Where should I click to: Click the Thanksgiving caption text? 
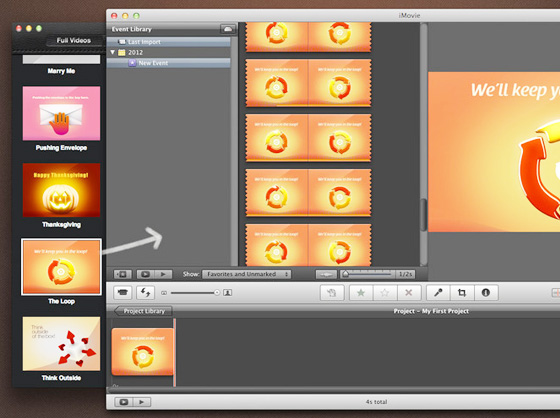point(61,224)
